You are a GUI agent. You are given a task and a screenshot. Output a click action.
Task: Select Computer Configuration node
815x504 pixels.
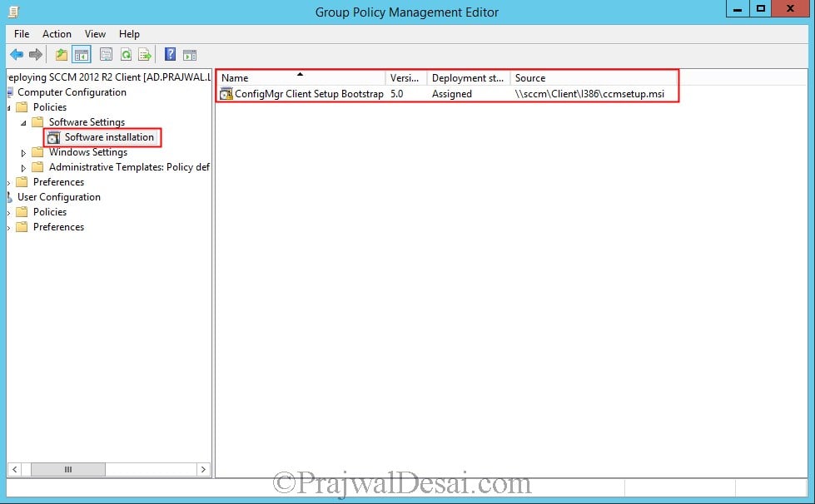click(72, 91)
